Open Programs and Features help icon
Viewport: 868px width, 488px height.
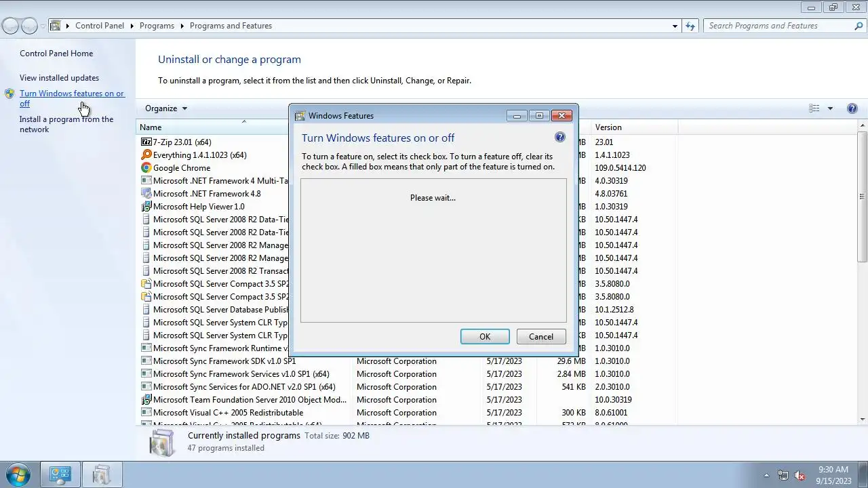(x=852, y=108)
